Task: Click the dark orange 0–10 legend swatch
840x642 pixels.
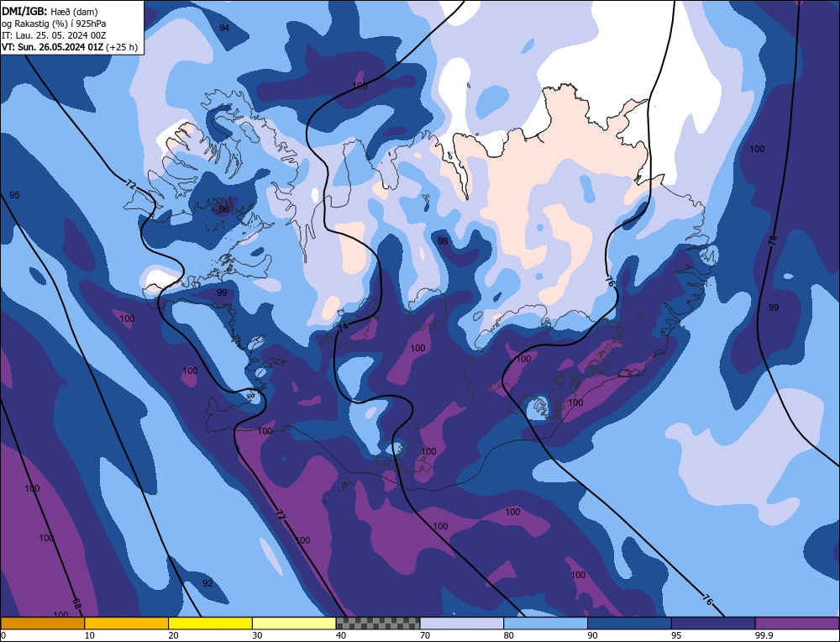Action: point(42,624)
